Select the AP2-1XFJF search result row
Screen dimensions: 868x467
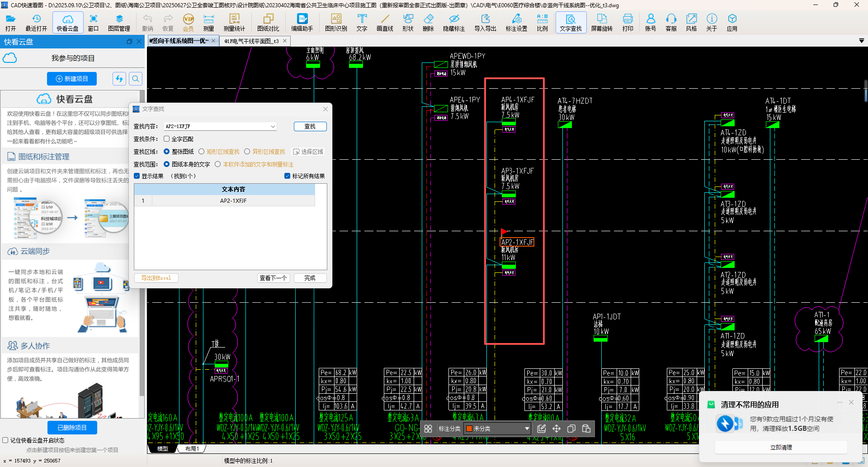click(x=233, y=201)
